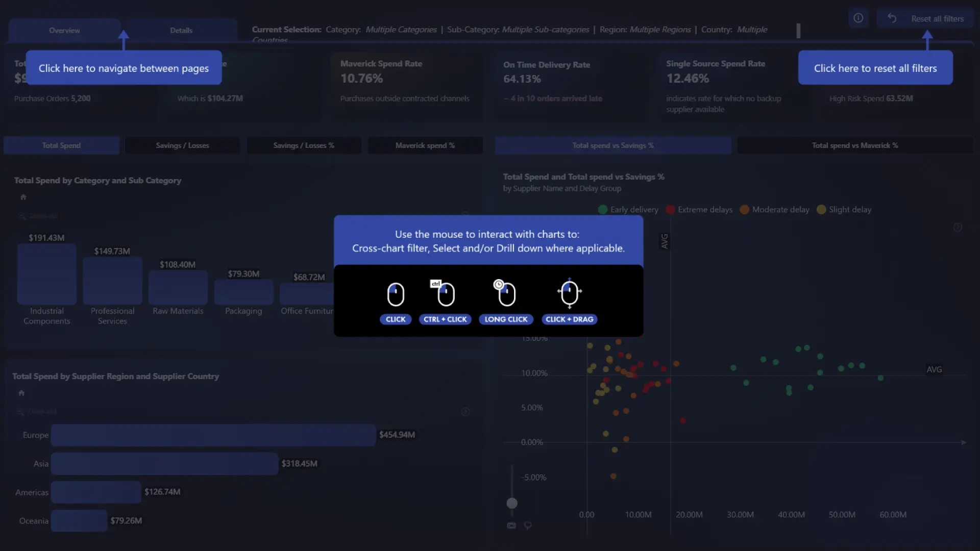Select Savings / Losses % metric button
This screenshot has width=980, height=551.
point(304,145)
